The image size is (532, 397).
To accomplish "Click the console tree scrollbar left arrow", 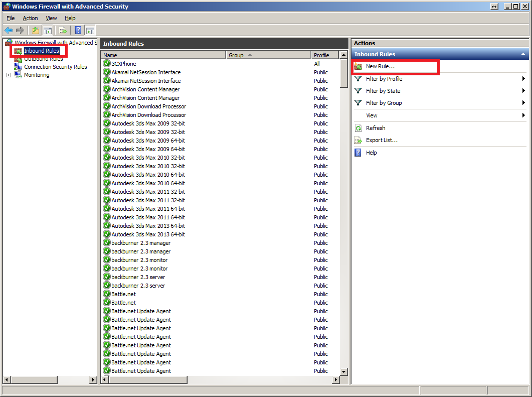I will pyautogui.click(x=7, y=379).
